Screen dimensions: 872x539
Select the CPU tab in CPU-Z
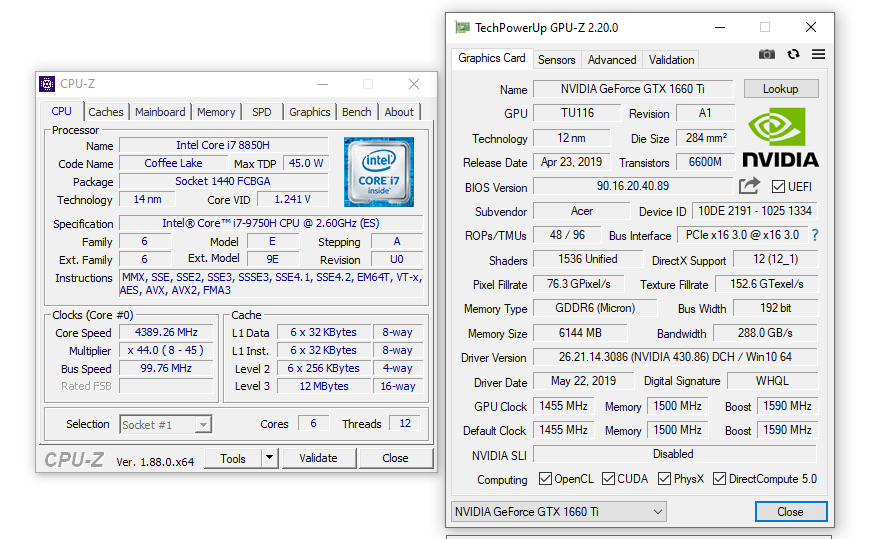[62, 111]
